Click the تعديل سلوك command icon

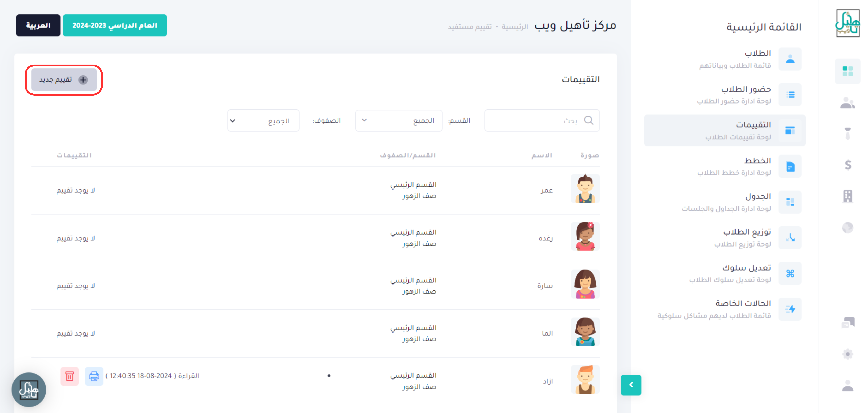point(790,274)
